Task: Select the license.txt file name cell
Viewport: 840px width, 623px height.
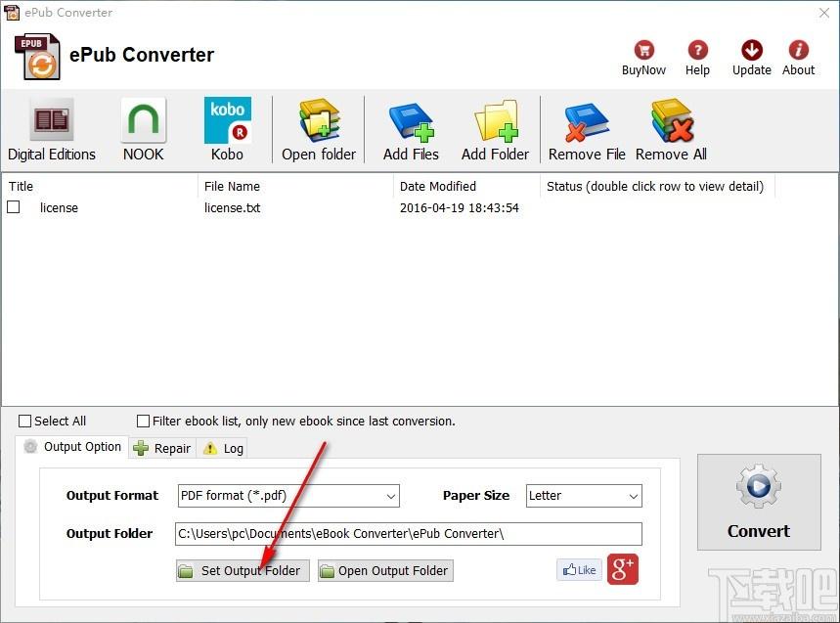Action: (x=232, y=208)
